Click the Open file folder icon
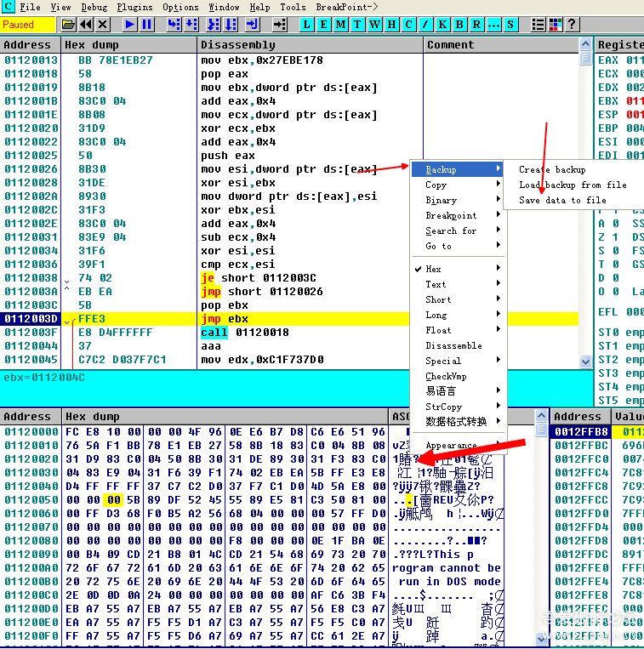Viewport: 644px width, 649px height. tap(69, 25)
